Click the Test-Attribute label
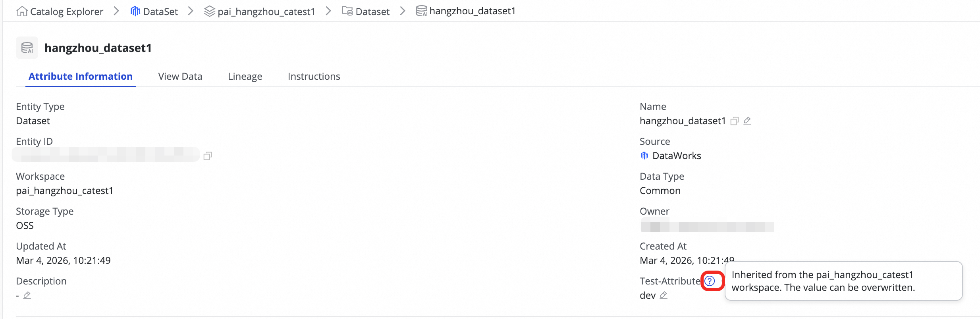Image resolution: width=980 pixels, height=319 pixels. click(670, 281)
